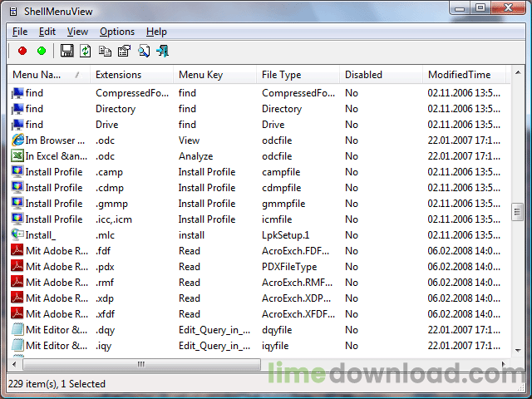The width and height of the screenshot is (532, 399).
Task: Select the 'Im Browser ...' menu name
Action: point(55,140)
